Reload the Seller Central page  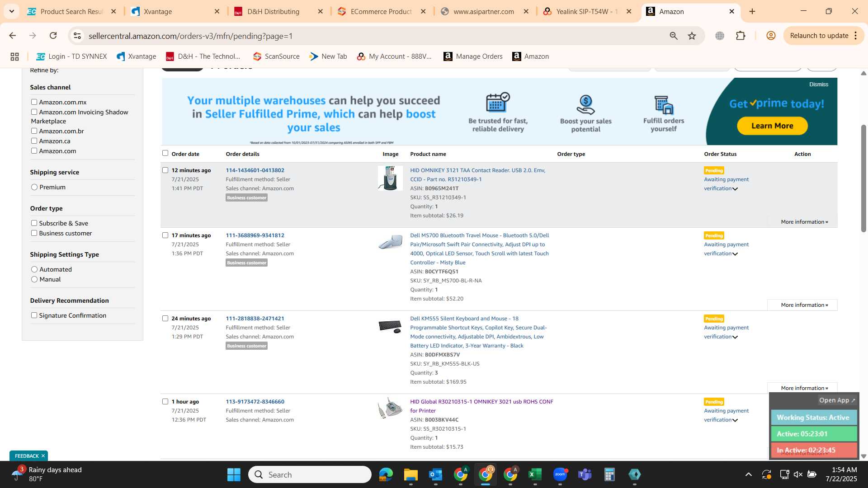tap(53, 36)
